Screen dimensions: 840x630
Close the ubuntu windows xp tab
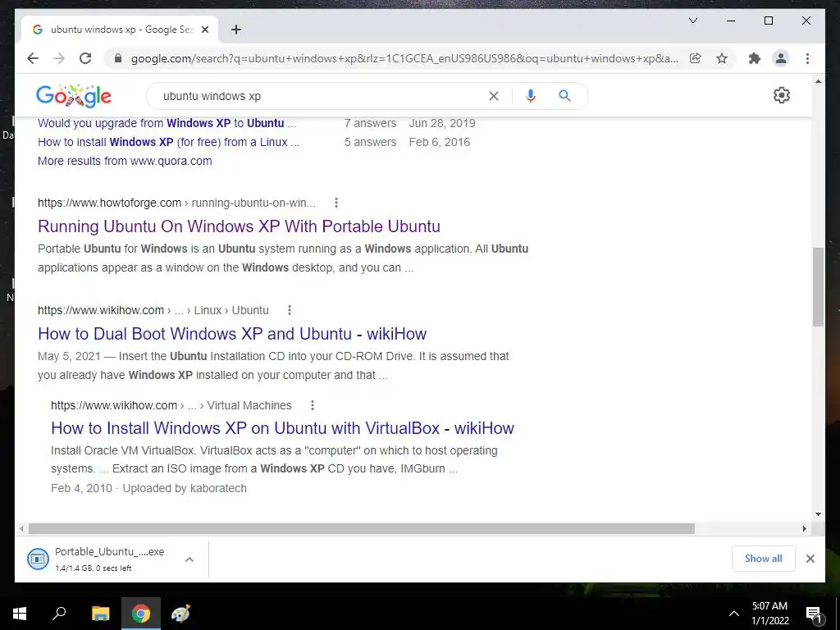point(204,30)
